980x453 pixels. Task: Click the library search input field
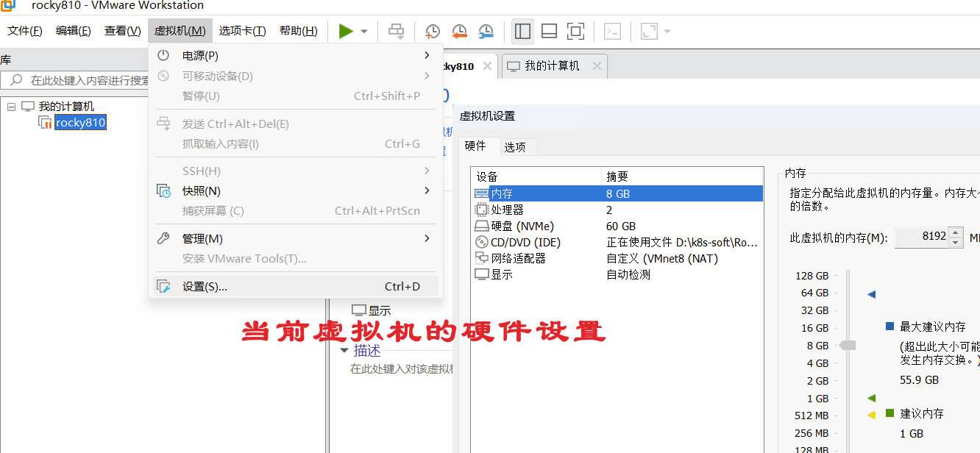click(75, 80)
